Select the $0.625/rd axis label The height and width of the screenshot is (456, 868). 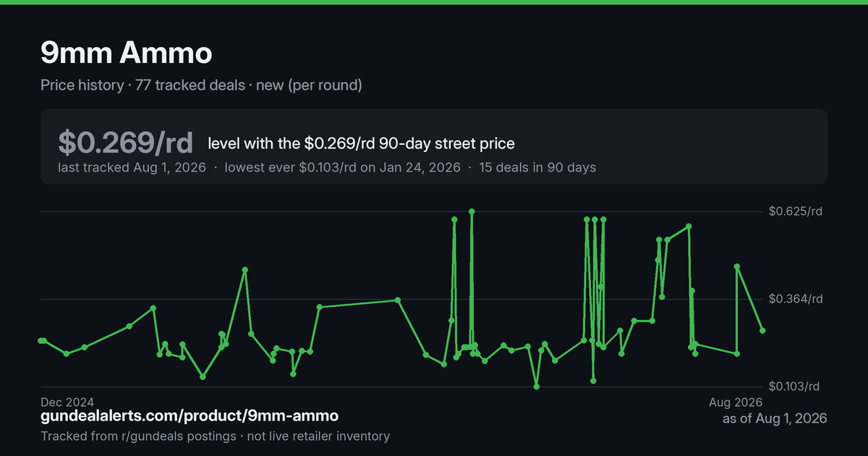pyautogui.click(x=796, y=211)
